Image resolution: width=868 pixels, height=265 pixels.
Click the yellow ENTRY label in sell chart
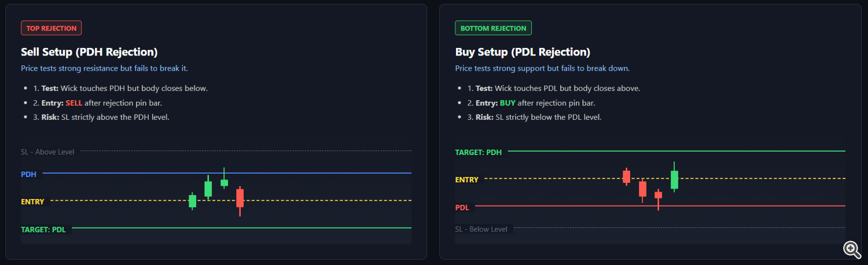point(32,202)
